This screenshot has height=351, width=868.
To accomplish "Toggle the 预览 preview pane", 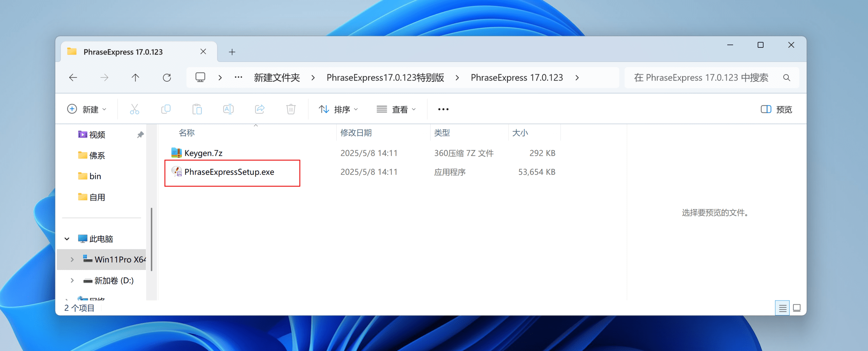I will [x=776, y=109].
